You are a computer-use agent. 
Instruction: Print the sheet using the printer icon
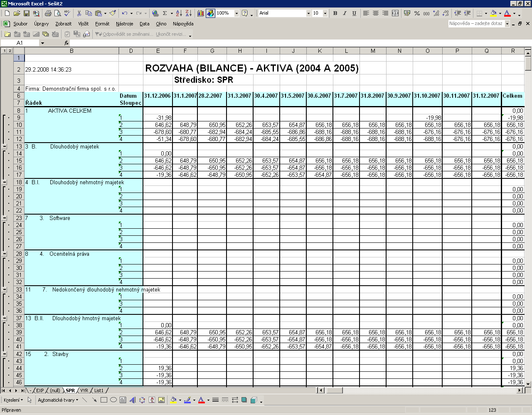click(x=48, y=13)
